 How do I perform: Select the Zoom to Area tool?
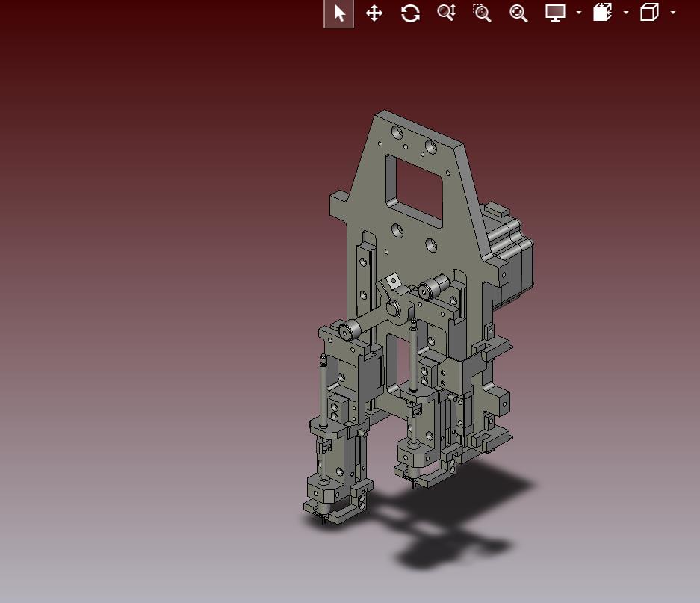(482, 13)
